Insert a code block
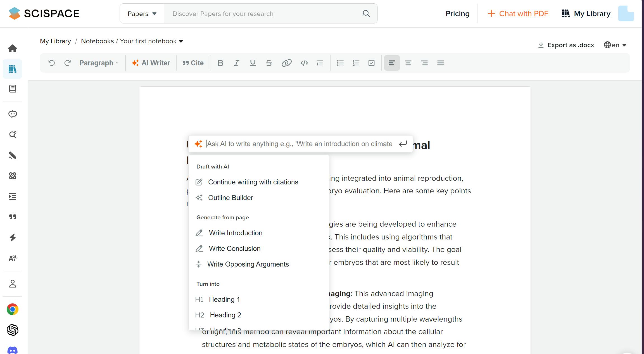 point(304,63)
